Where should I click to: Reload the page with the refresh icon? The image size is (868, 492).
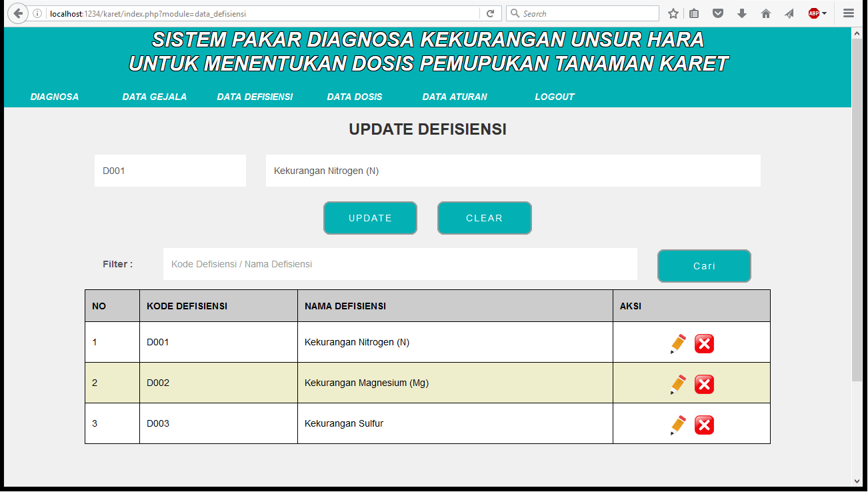coord(490,13)
